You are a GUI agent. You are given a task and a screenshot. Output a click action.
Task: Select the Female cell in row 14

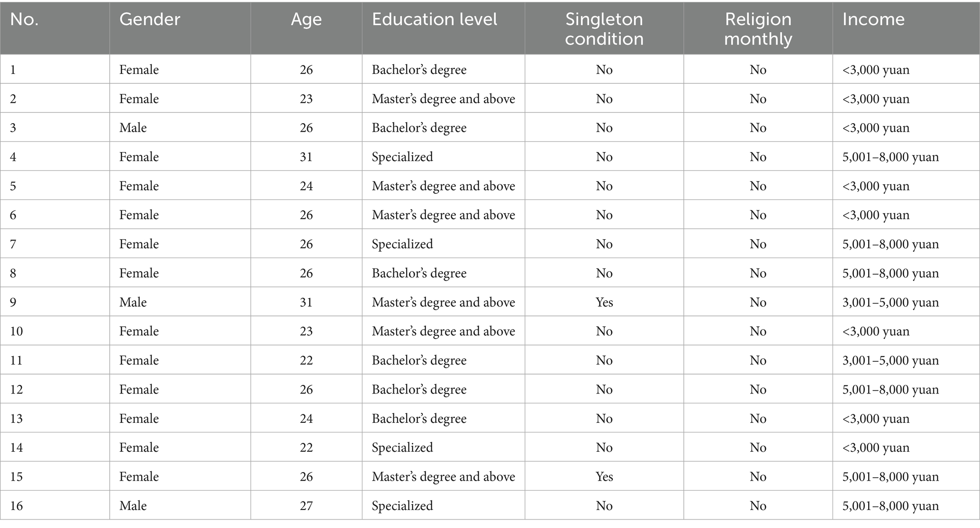point(139,447)
